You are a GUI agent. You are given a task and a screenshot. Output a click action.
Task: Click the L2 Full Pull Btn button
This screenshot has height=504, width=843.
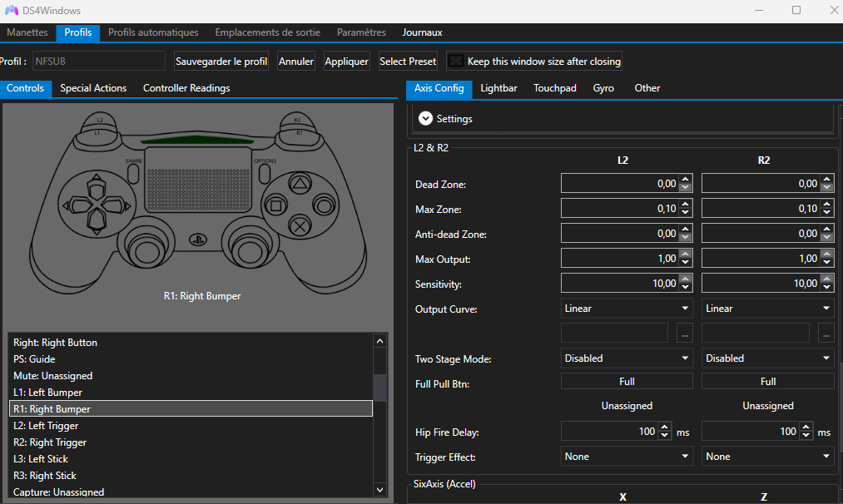pos(627,381)
